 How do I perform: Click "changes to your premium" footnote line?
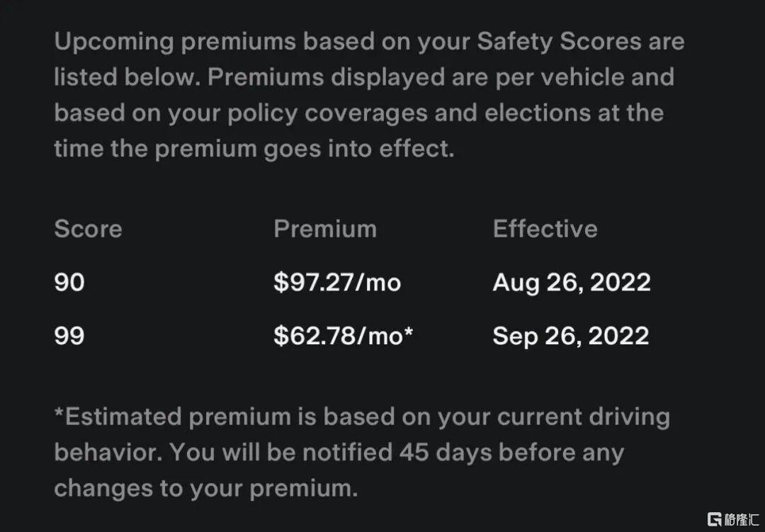click(205, 488)
